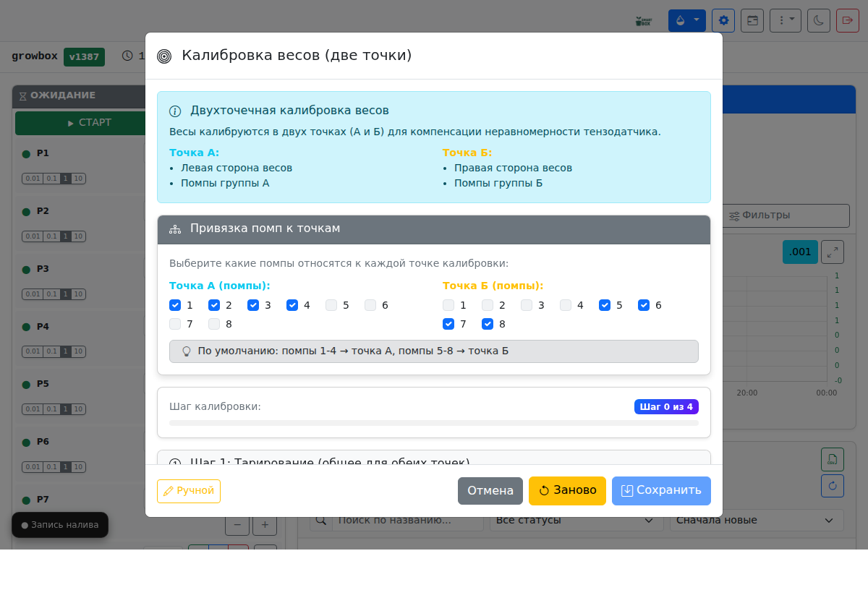This screenshot has height=590, width=868.
Task: Toggle pump 8 checkbox for Point B
Action: (x=488, y=324)
